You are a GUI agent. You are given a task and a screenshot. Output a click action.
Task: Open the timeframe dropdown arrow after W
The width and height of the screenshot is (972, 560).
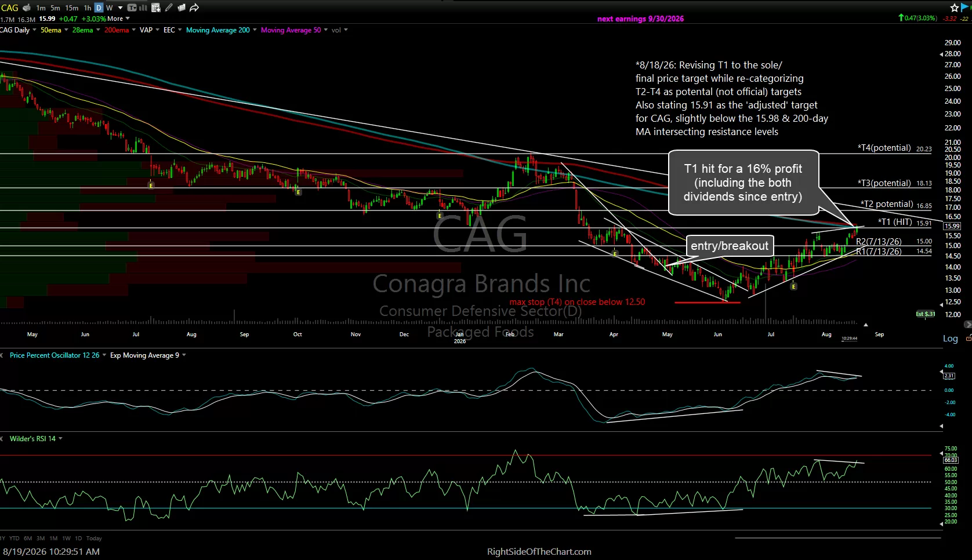pos(120,8)
